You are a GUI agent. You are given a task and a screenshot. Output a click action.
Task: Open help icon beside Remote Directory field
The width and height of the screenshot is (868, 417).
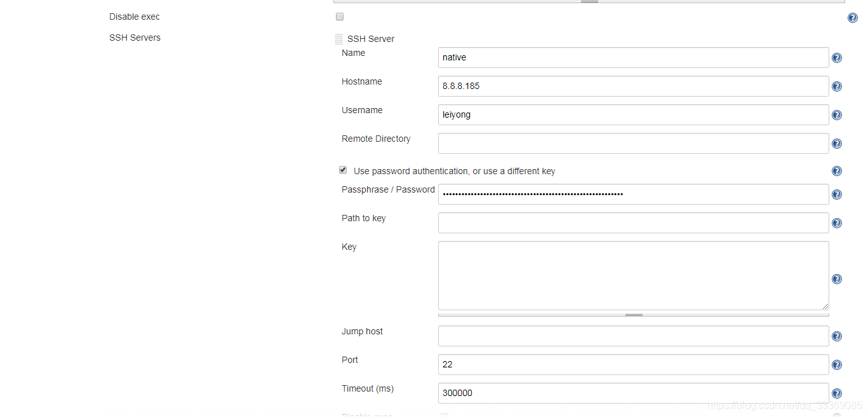click(x=837, y=144)
